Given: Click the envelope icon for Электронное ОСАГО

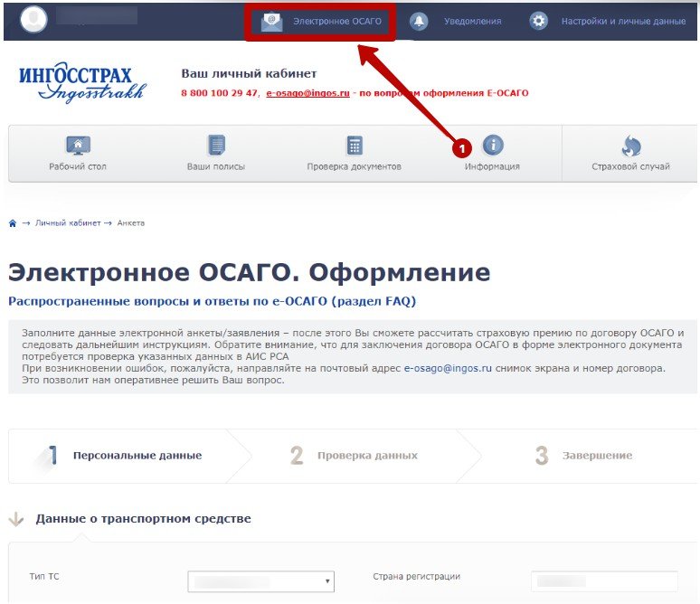Looking at the screenshot, I should point(271,22).
